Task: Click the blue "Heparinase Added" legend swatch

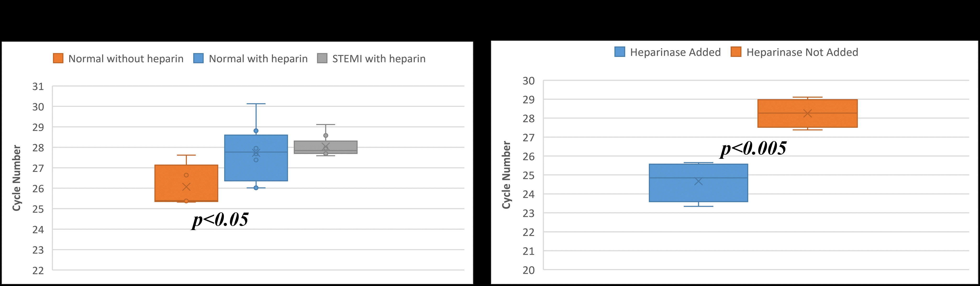Action: pyautogui.click(x=619, y=52)
